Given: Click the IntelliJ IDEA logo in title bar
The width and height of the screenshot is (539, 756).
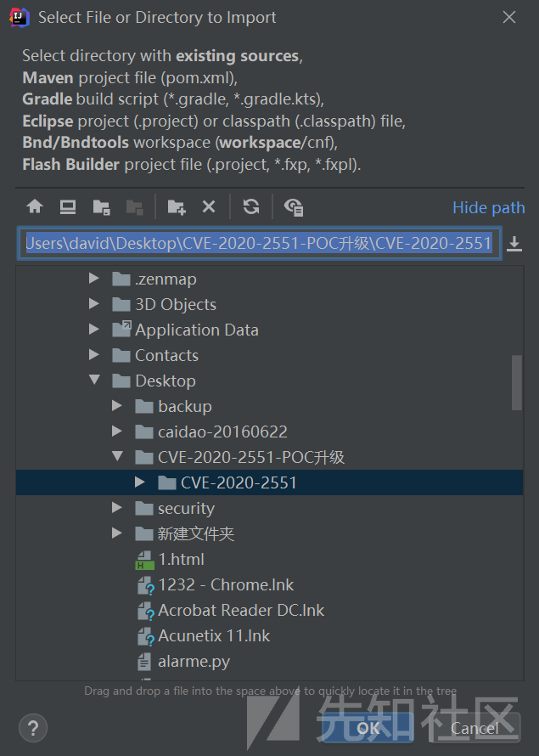Looking at the screenshot, I should (x=20, y=17).
